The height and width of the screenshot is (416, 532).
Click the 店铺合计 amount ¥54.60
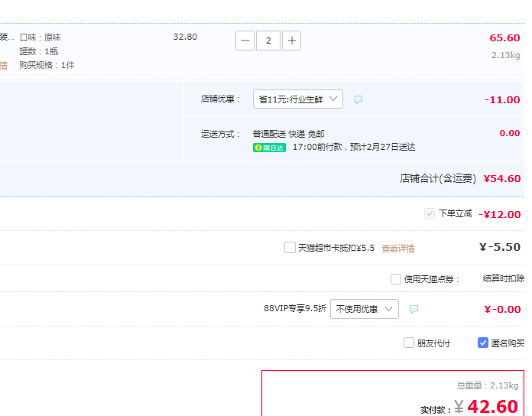501,178
